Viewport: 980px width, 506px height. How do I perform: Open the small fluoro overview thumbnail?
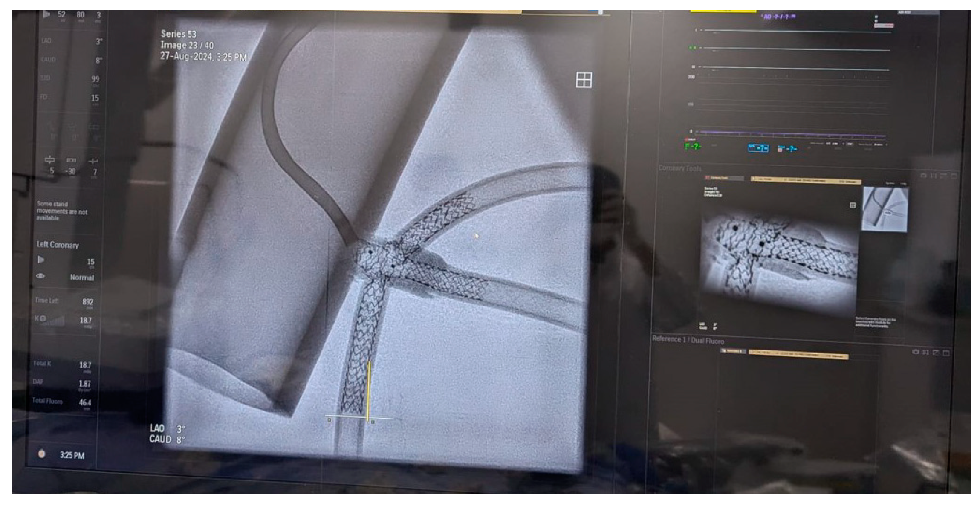click(x=885, y=209)
